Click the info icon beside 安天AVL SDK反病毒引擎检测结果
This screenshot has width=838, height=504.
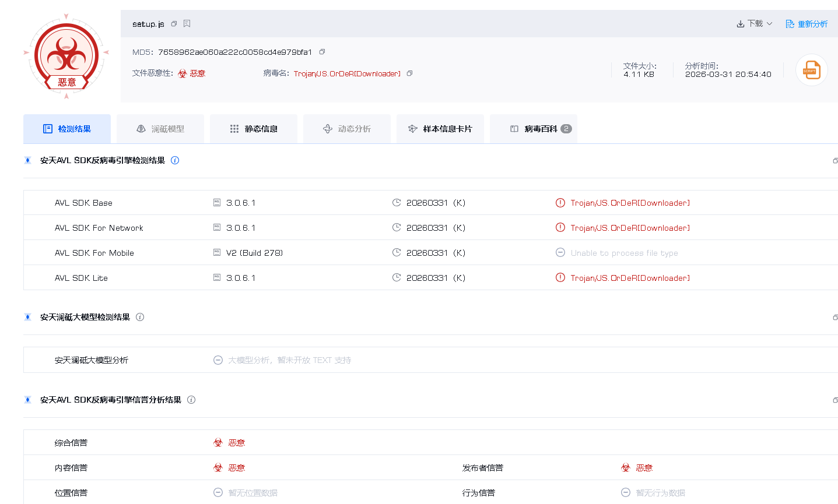pyautogui.click(x=175, y=160)
